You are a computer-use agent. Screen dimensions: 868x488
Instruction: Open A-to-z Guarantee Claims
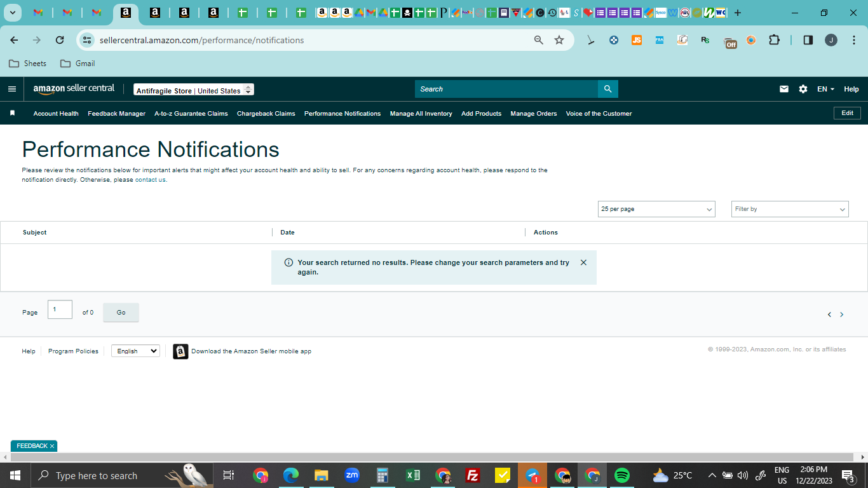pos(191,114)
